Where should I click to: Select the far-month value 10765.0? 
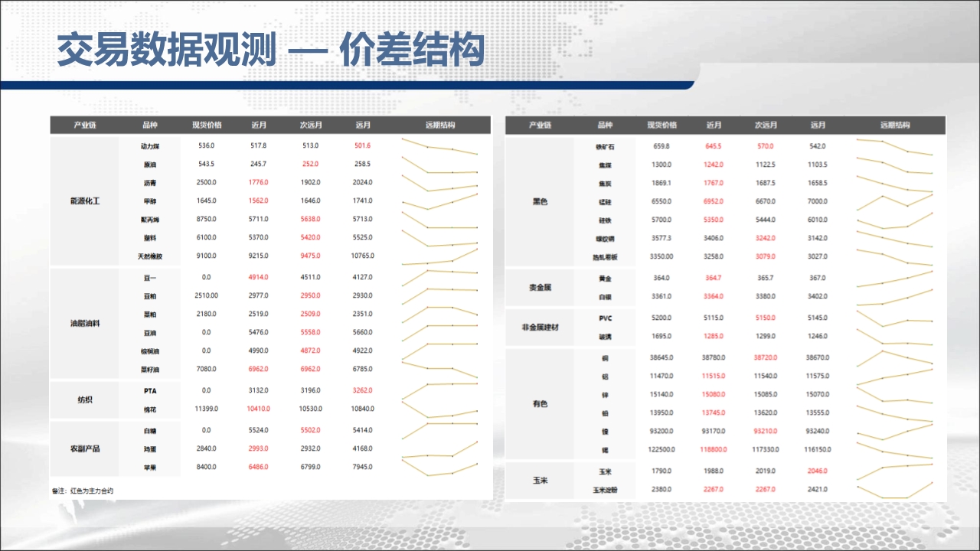pos(363,256)
